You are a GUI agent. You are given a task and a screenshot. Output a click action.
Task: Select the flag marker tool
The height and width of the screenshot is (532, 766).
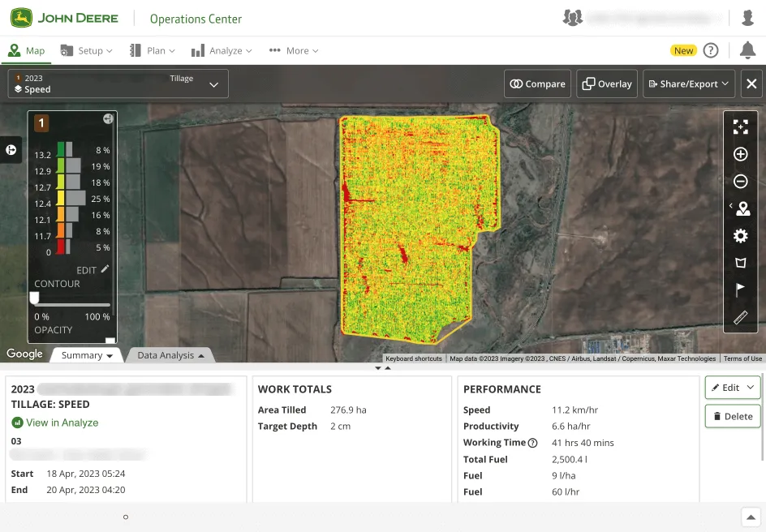[740, 290]
